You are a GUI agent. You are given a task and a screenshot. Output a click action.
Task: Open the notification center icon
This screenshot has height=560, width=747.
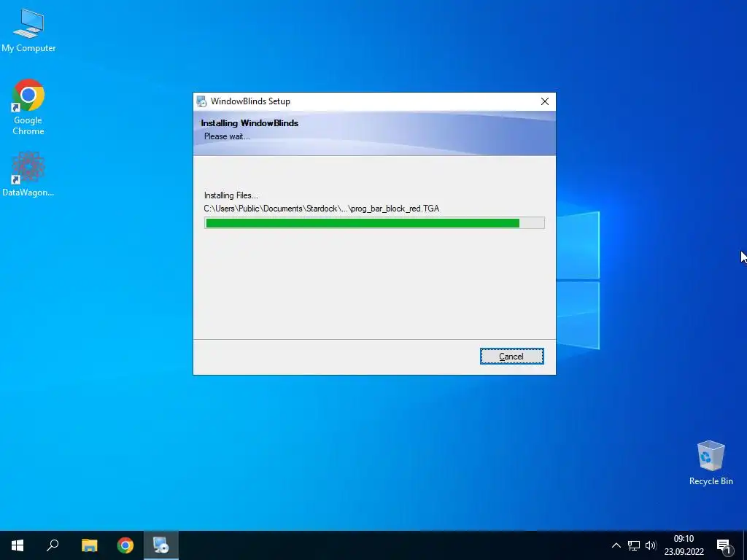pos(724,545)
